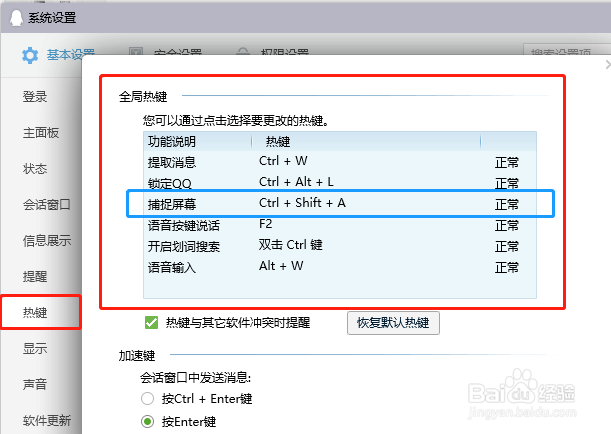Image resolution: width=611 pixels, height=434 pixels.
Task: Select the 锁定QQ hotkey row
Action: pyautogui.click(x=340, y=183)
